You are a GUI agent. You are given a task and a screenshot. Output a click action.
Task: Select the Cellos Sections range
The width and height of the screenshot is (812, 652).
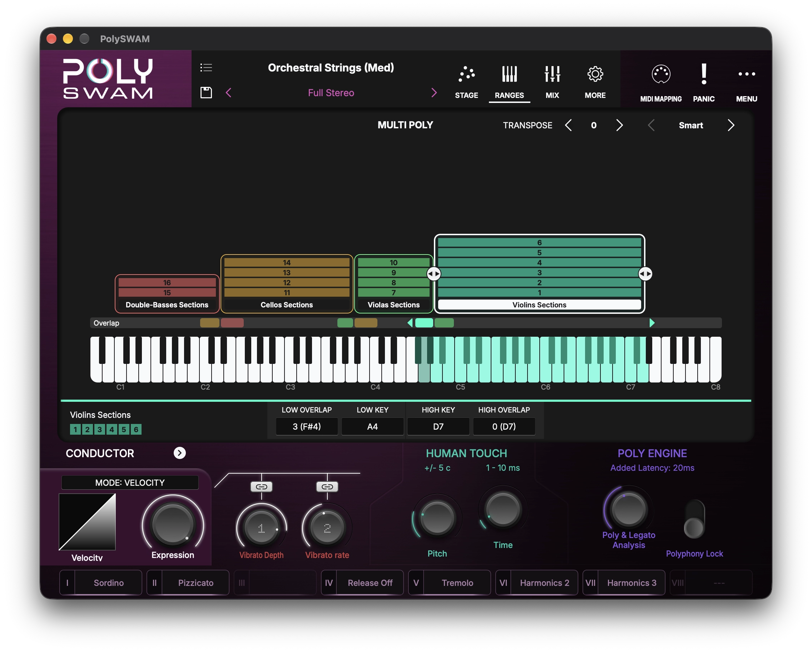(287, 283)
